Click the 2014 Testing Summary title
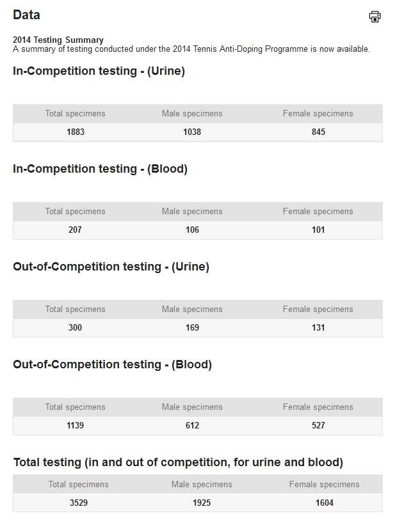The height and width of the screenshot is (532, 395). coord(58,40)
